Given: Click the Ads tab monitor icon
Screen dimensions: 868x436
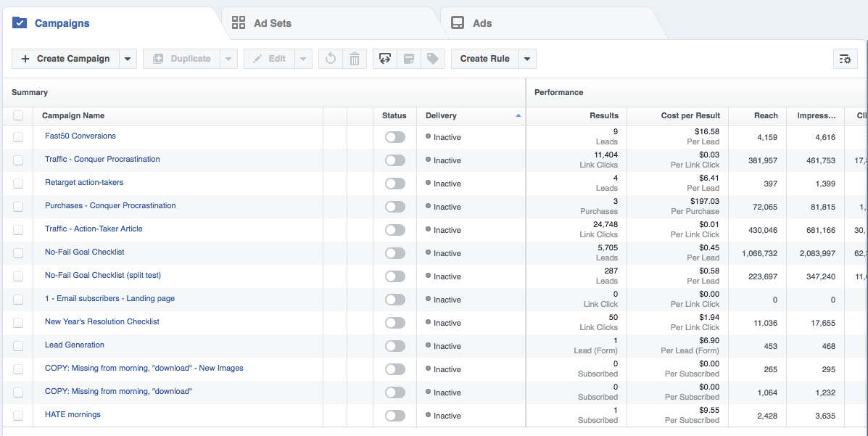Looking at the screenshot, I should 458,23.
